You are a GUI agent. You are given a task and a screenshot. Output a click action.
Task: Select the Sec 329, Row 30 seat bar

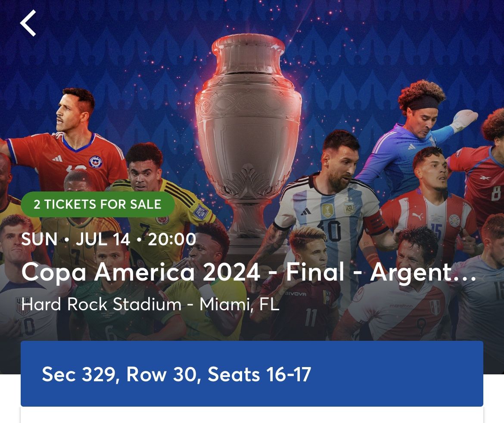(x=252, y=374)
